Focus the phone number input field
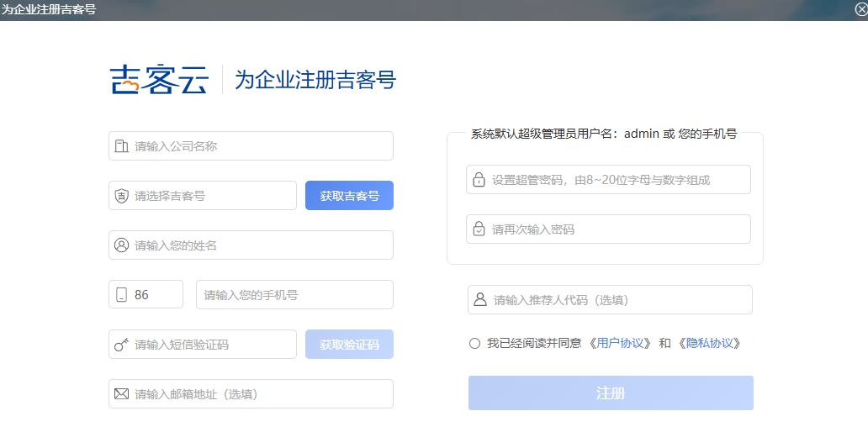This screenshot has width=868, height=448. (x=294, y=294)
